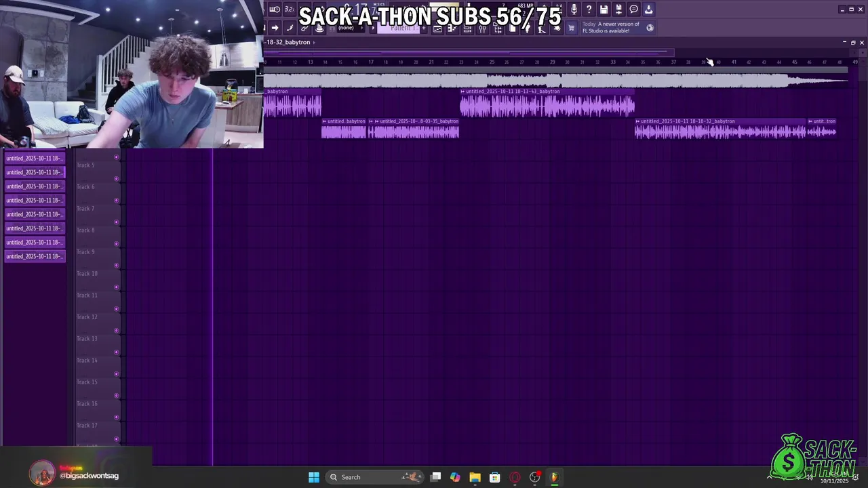This screenshot has height=488, width=868.
Task: Add pattern with the plus button
Action: 424,28
